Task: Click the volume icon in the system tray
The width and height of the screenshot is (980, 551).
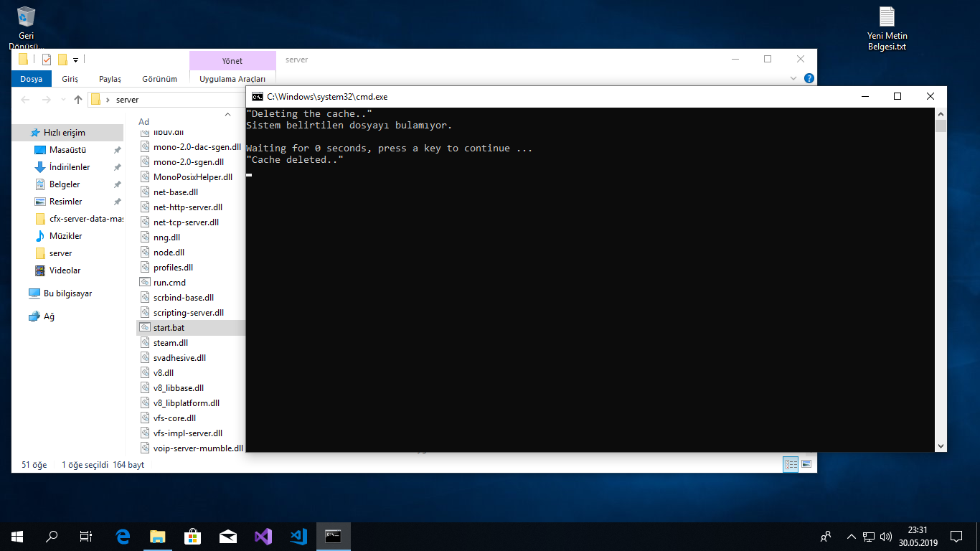Action: coord(886,536)
